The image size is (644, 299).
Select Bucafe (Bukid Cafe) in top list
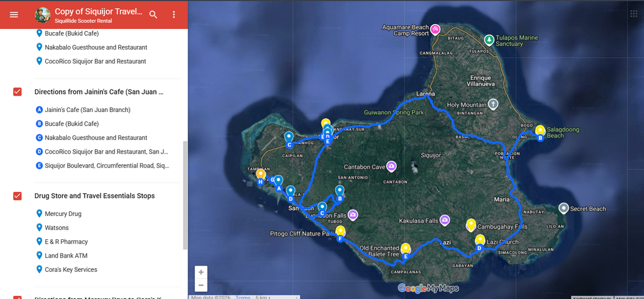coord(72,33)
